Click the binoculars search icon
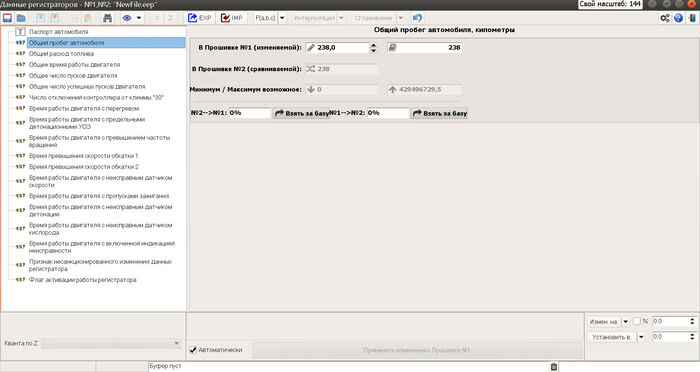 click(107, 18)
